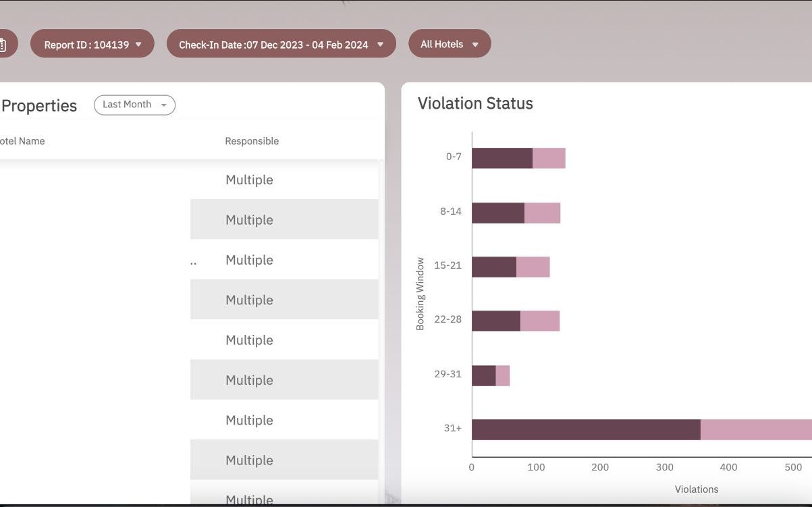This screenshot has height=507, width=812.
Task: Sort by the Responsible column header
Action: [x=252, y=141]
